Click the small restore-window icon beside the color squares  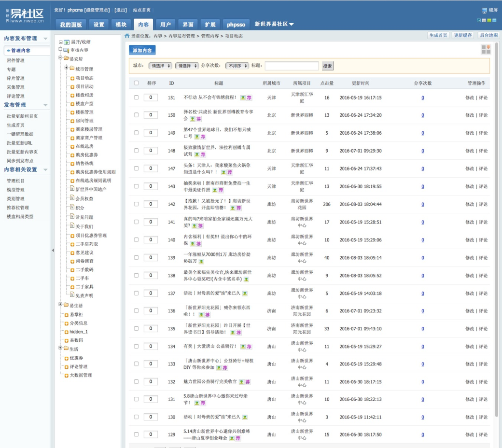tap(479, 20)
